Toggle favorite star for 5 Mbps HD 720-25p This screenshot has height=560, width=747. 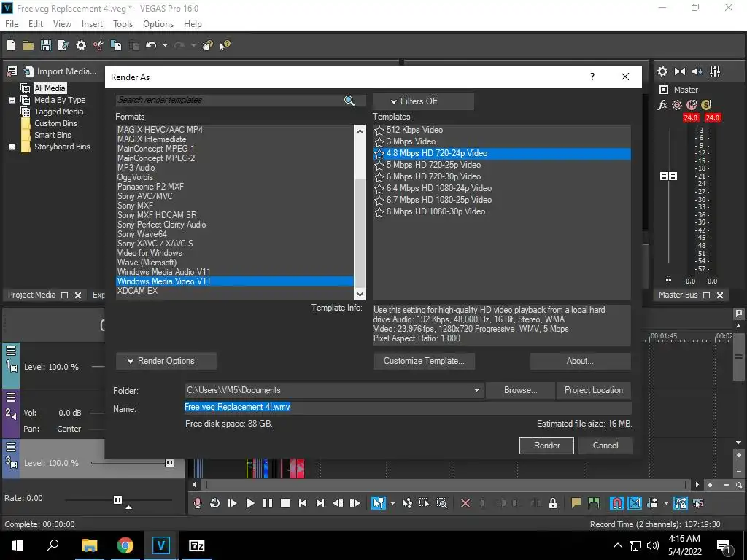coord(379,166)
